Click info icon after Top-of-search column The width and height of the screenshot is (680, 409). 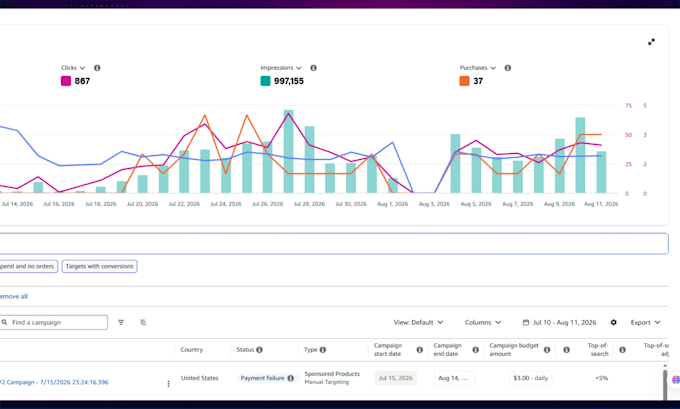point(622,350)
